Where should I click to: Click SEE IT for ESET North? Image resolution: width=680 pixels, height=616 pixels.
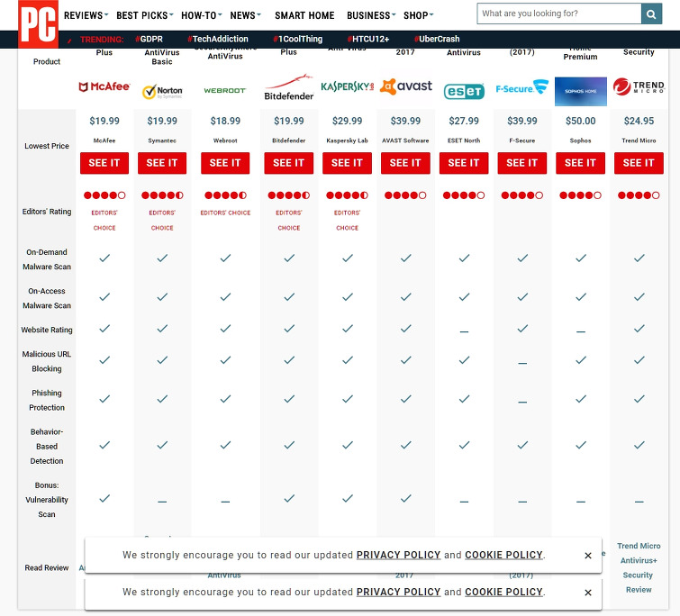(x=464, y=163)
